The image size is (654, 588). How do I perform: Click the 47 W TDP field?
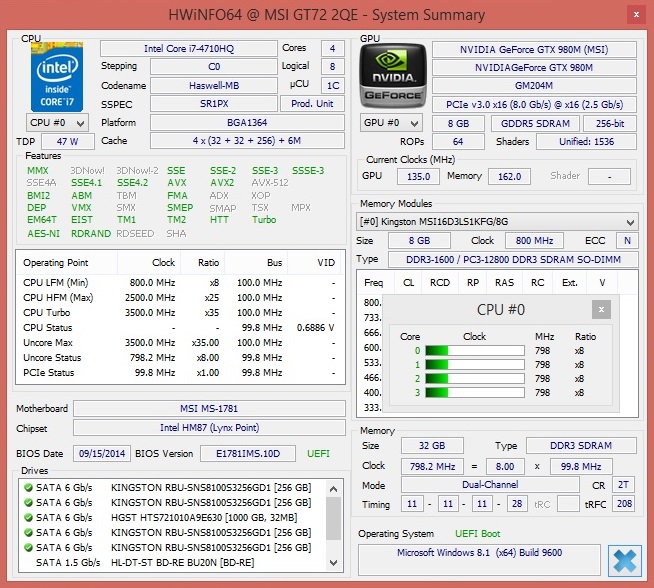pos(68,141)
